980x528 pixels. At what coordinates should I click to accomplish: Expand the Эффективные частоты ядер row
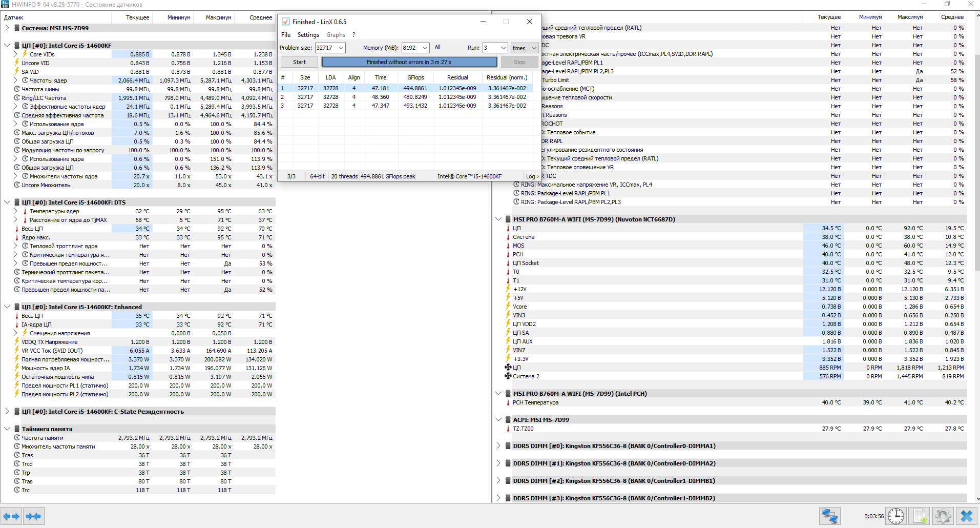pos(15,107)
